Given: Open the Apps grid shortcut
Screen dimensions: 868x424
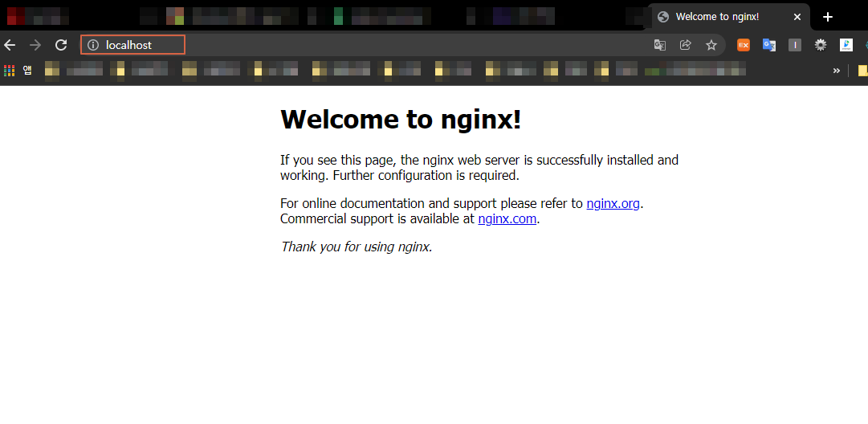Looking at the screenshot, I should (9, 71).
